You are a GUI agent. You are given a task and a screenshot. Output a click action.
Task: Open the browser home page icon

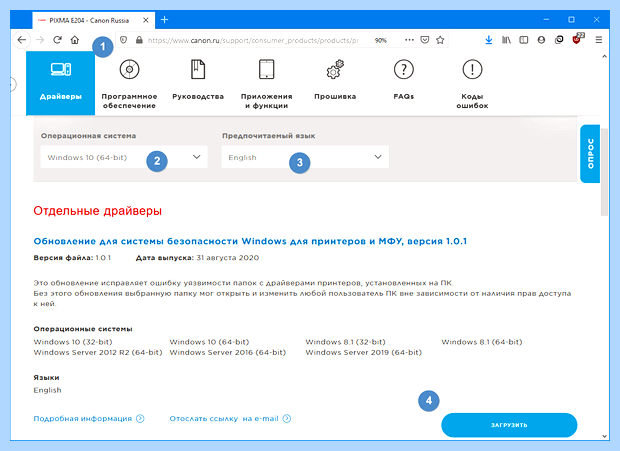[x=75, y=40]
